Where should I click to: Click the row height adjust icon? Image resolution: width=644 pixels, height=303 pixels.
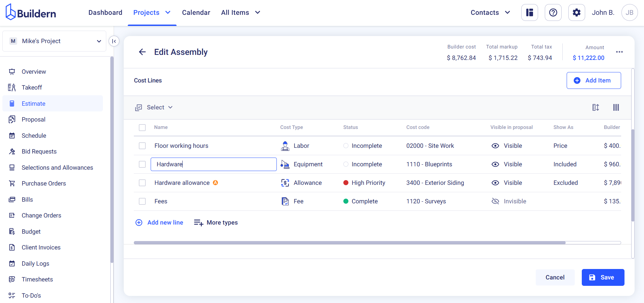pyautogui.click(x=596, y=107)
